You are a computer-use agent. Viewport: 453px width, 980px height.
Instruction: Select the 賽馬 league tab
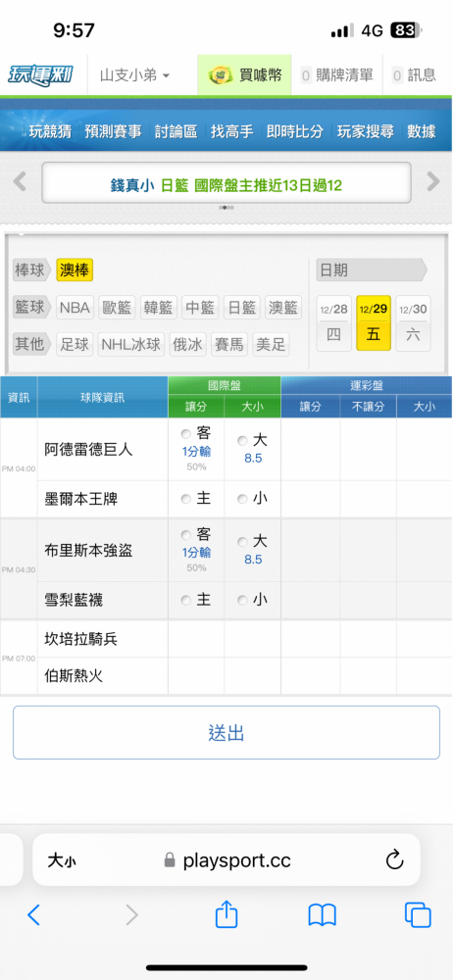(x=229, y=344)
